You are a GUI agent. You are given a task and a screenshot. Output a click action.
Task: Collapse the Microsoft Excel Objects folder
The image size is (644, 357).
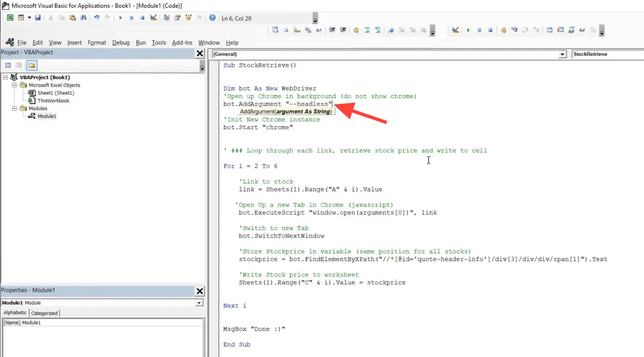tap(16, 85)
